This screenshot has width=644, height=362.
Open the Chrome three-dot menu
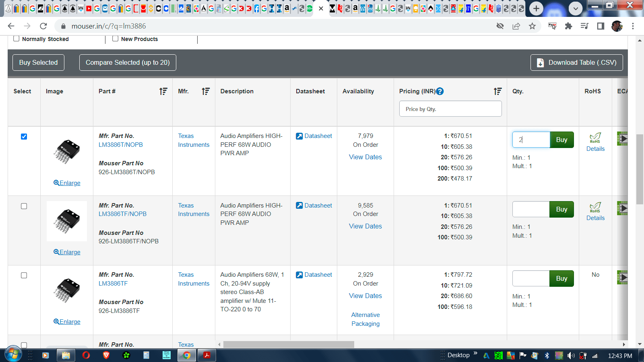pyautogui.click(x=633, y=26)
